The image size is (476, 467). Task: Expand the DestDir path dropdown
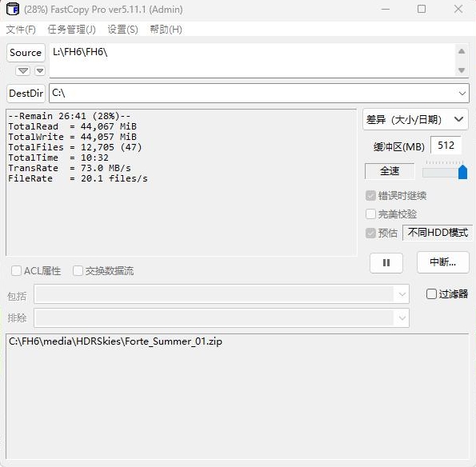point(462,93)
